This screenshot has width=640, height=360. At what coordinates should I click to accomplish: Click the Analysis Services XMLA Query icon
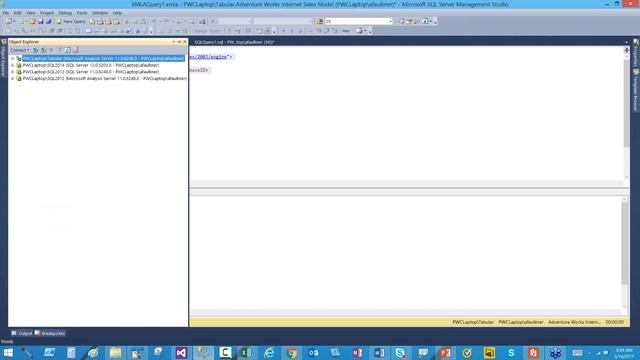click(x=117, y=21)
